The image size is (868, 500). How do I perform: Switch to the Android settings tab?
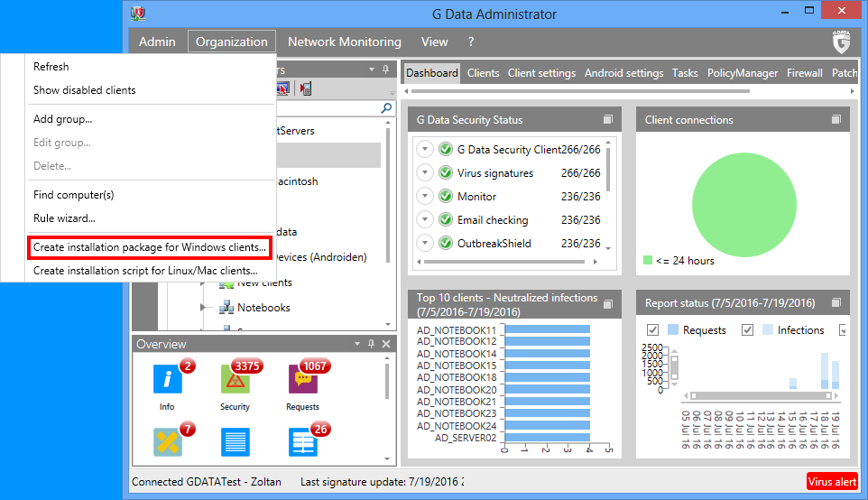pos(623,73)
